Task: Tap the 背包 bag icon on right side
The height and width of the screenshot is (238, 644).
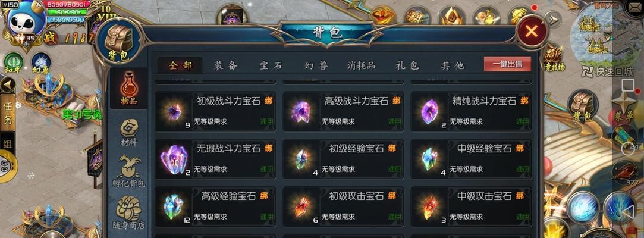Action: [582, 106]
